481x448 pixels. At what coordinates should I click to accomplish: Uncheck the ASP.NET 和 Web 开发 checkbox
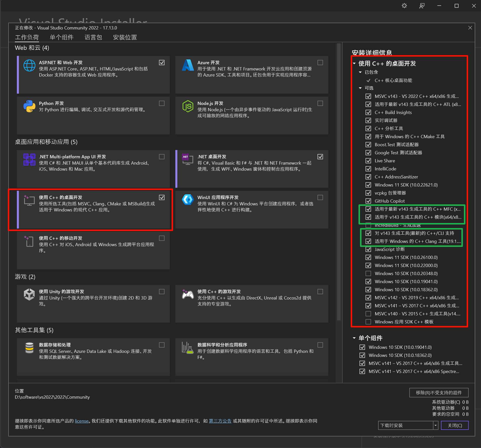[x=162, y=62]
